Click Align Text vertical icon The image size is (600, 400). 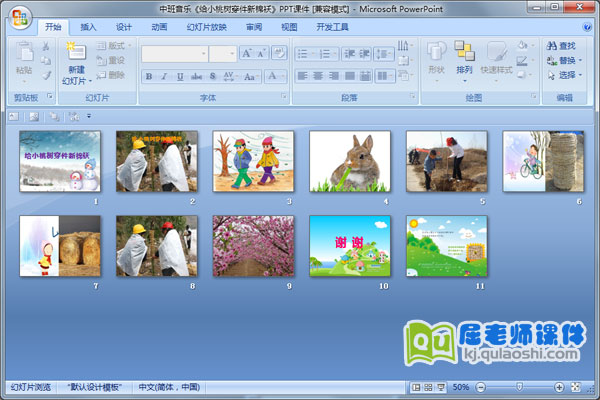click(x=405, y=60)
